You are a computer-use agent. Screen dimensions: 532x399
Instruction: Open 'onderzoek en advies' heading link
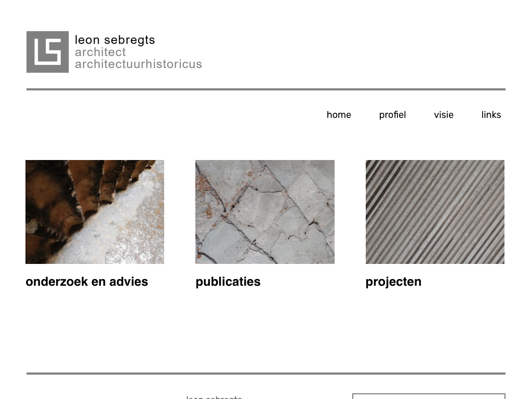[87, 282]
